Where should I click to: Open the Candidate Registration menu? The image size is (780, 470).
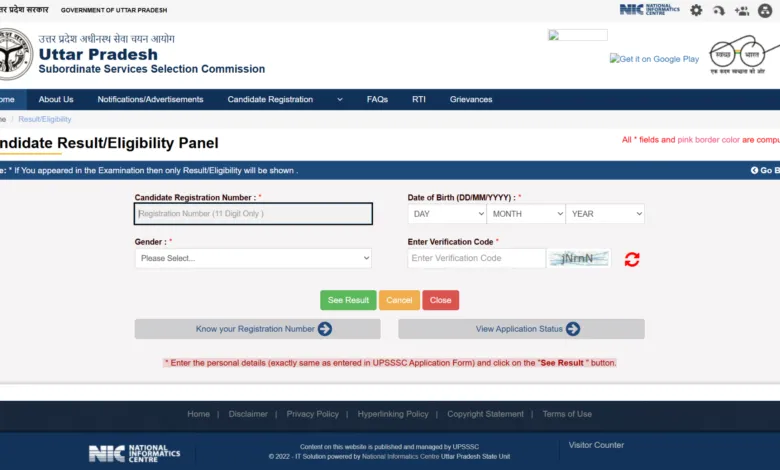[x=270, y=99]
